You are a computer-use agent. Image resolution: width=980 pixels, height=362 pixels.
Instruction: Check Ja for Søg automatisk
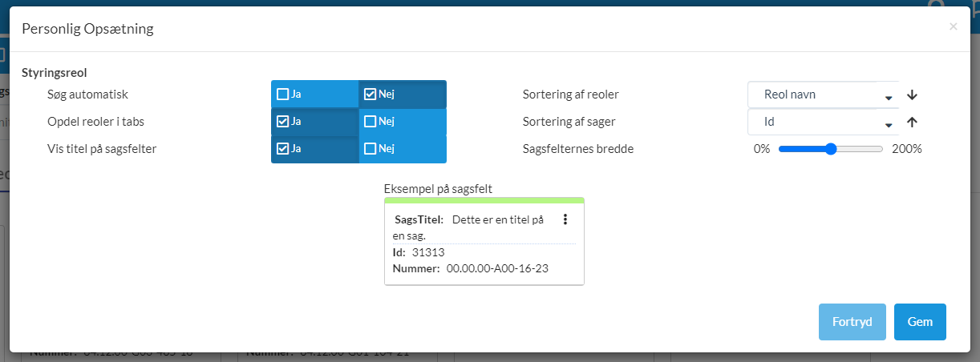tap(283, 95)
